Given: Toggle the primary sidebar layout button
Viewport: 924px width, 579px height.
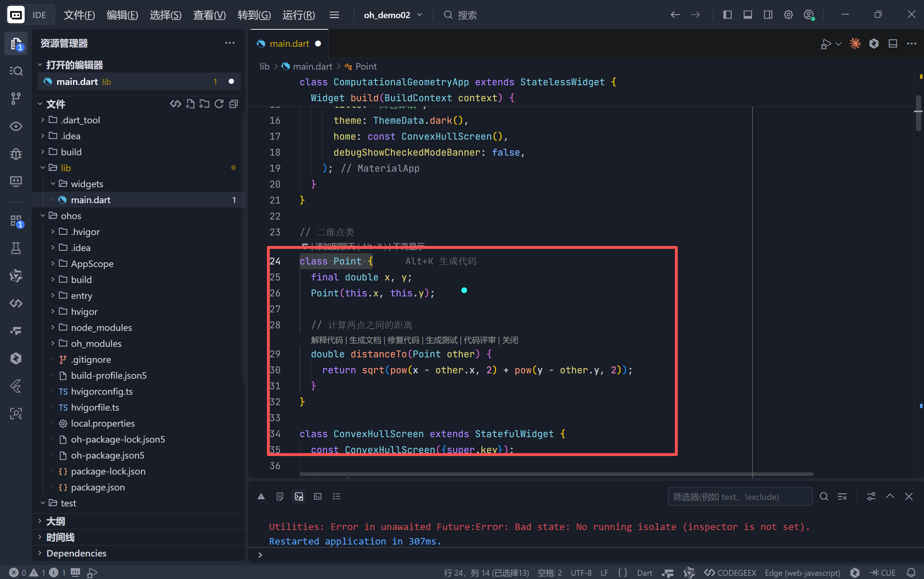Looking at the screenshot, I should pos(727,15).
